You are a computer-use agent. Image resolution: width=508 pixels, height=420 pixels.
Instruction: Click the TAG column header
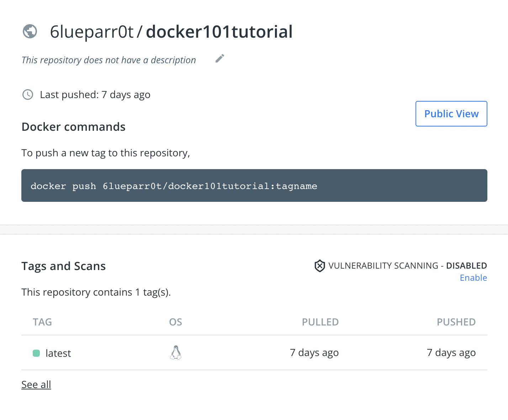click(x=42, y=322)
